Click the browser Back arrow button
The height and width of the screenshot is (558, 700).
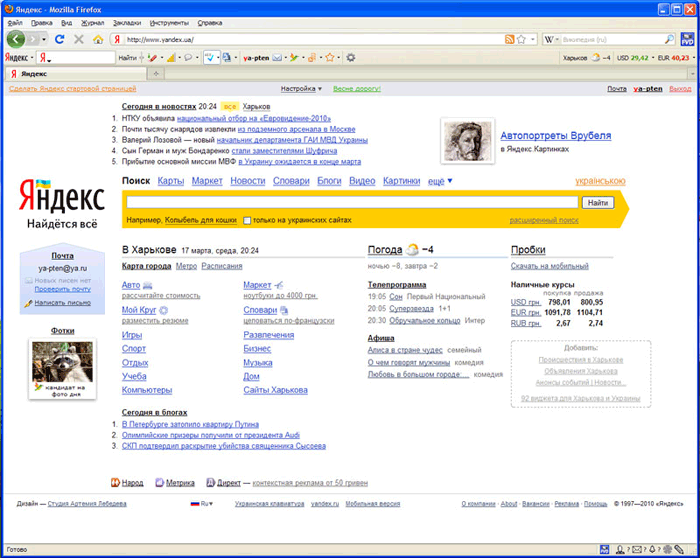(x=16, y=39)
